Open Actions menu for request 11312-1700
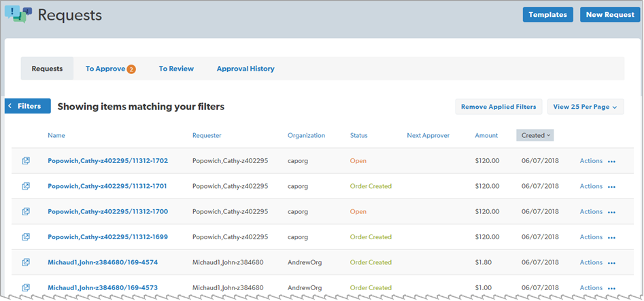644x301 pixels. click(591, 212)
